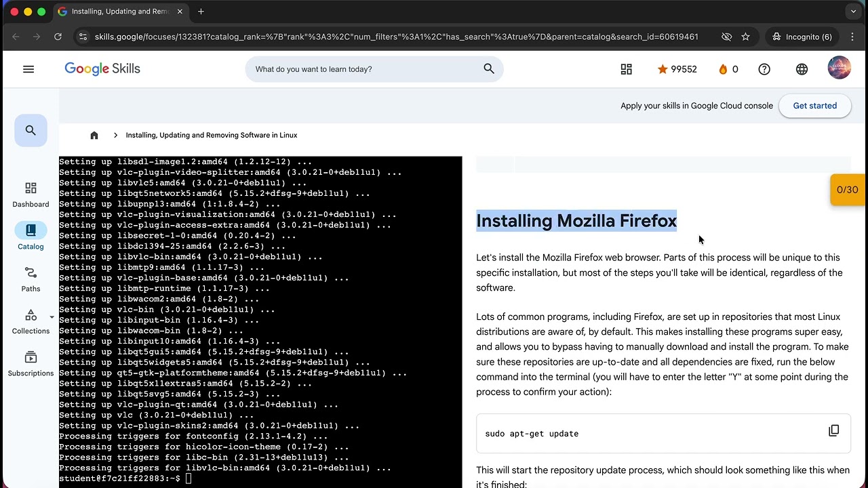Click the tracking protection eye icon
This screenshot has height=488, width=868.
click(726, 37)
